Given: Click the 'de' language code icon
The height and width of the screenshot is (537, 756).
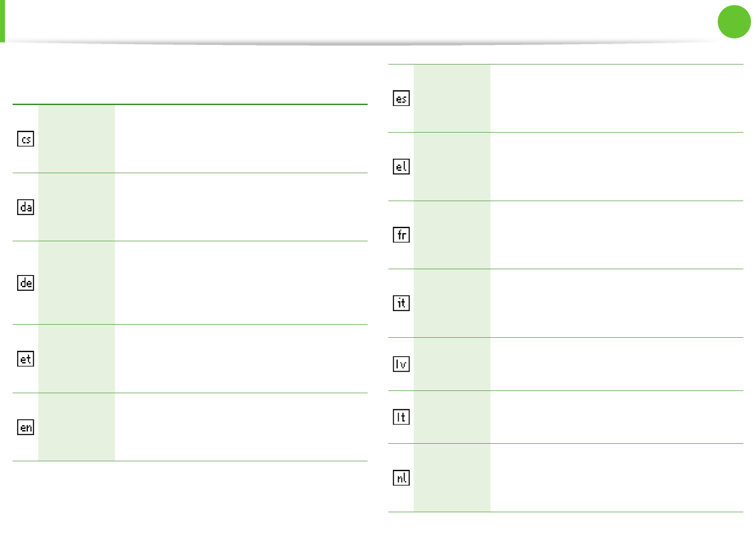Looking at the screenshot, I should coord(26,283).
